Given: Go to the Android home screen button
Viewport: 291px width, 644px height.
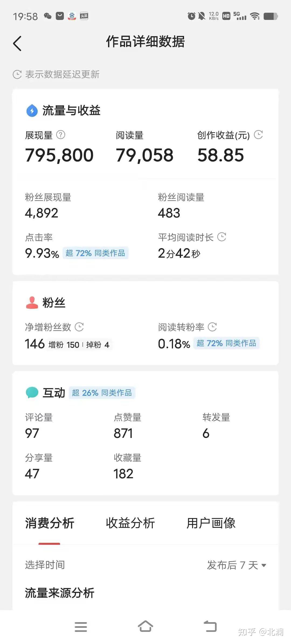Looking at the screenshot, I should coord(145,626).
